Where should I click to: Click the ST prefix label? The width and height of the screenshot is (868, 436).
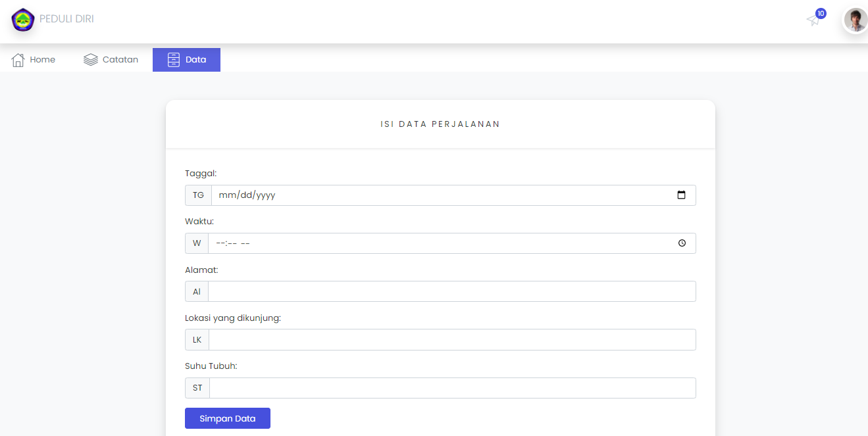(x=197, y=387)
